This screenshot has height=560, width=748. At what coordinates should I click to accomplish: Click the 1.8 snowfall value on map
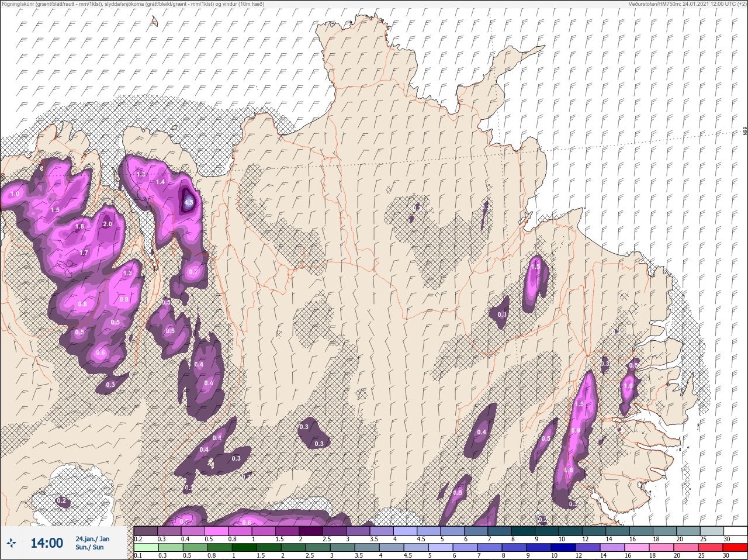point(79,226)
